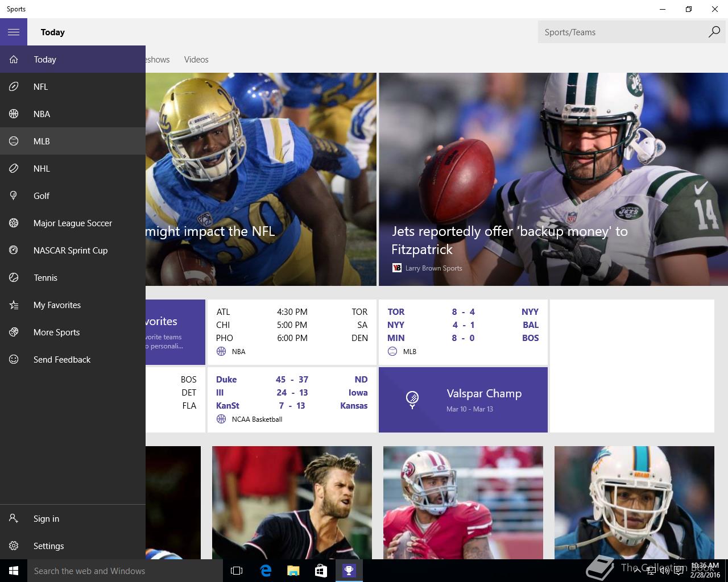Click the Golf icon in sidebar
This screenshot has width=728, height=582.
pos(14,196)
